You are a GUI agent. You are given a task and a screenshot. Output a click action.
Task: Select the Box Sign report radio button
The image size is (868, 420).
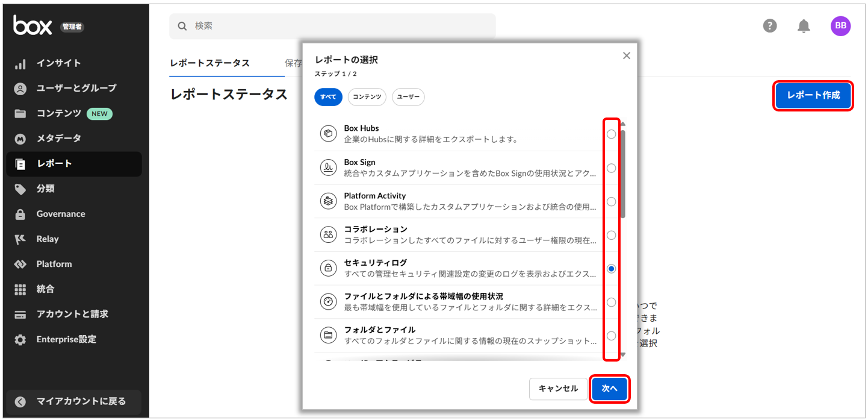click(611, 168)
